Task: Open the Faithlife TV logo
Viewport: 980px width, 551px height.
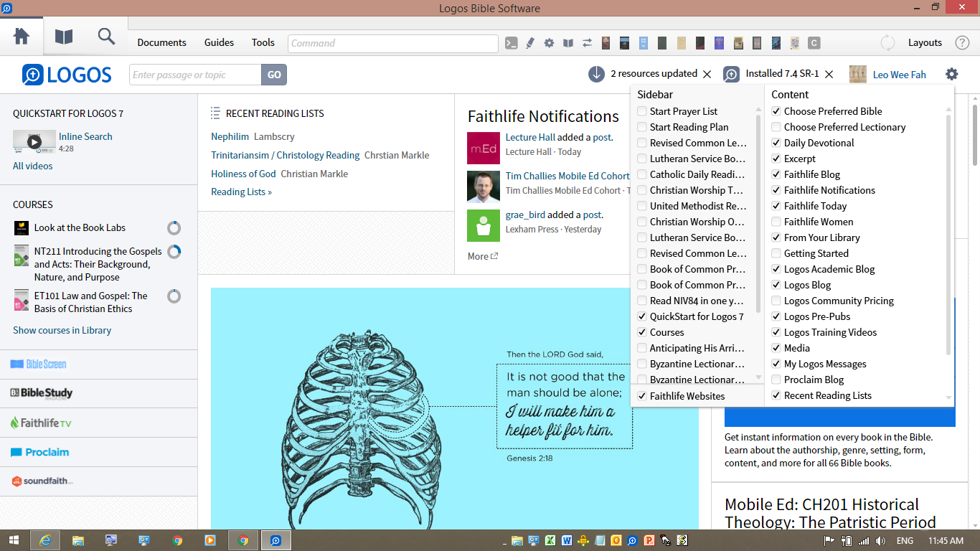Action: 41,423
